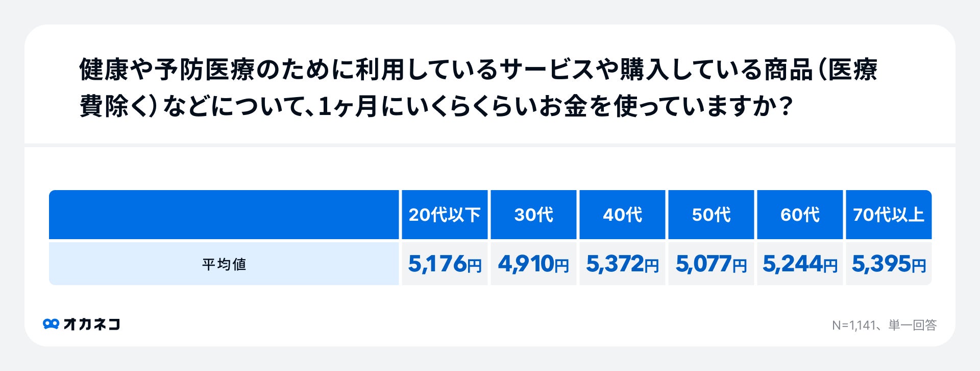
Task: Click the 5,077円 value cell
Action: (711, 264)
